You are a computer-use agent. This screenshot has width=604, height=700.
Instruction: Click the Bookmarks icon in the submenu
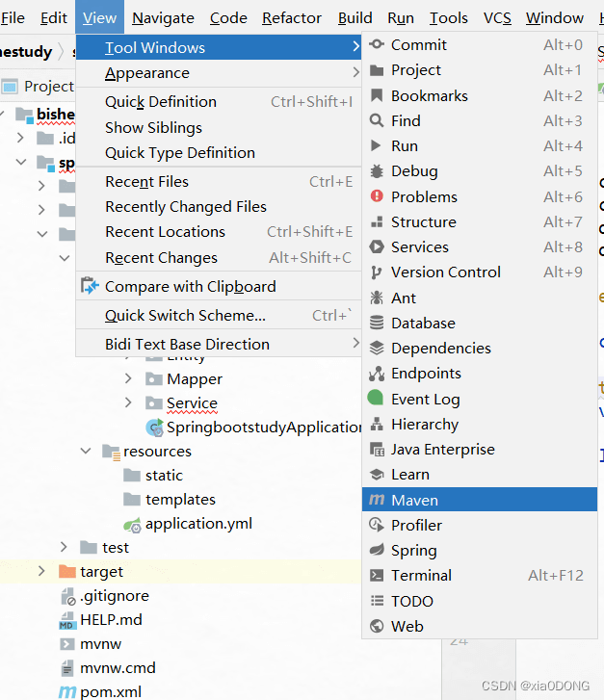(376, 95)
